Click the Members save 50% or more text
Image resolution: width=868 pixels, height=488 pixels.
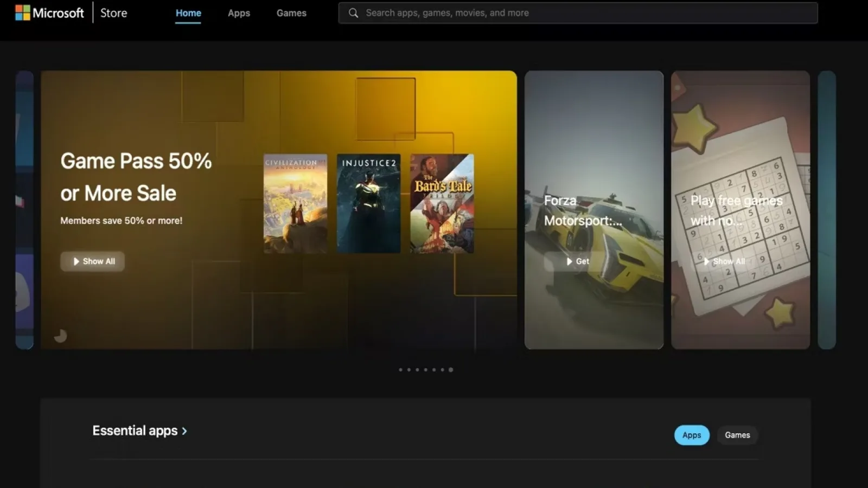click(122, 221)
